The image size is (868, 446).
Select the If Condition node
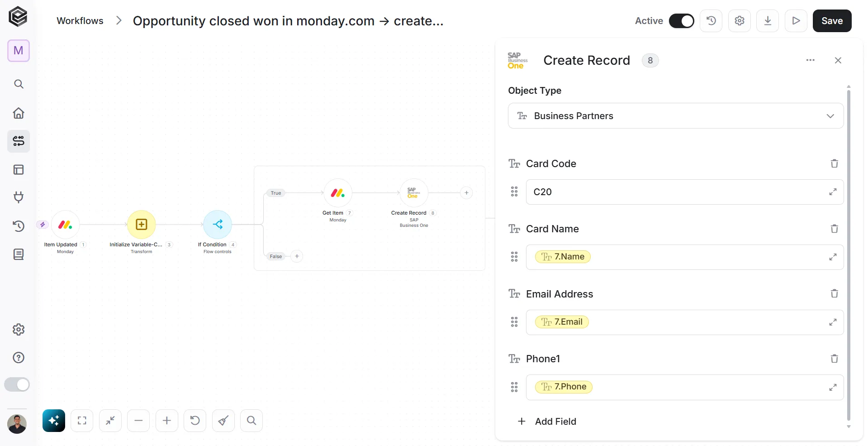pos(218,225)
